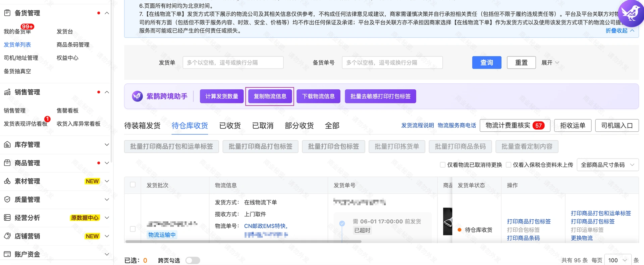Click the 计算发货数量 button
Viewport: 644px width, 265px height.
(222, 96)
